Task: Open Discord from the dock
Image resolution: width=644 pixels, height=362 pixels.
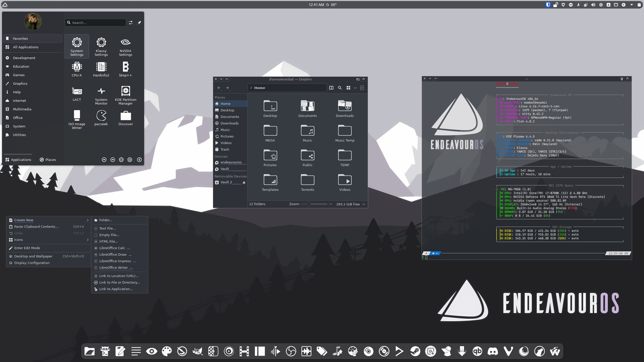Action: tap(493, 351)
